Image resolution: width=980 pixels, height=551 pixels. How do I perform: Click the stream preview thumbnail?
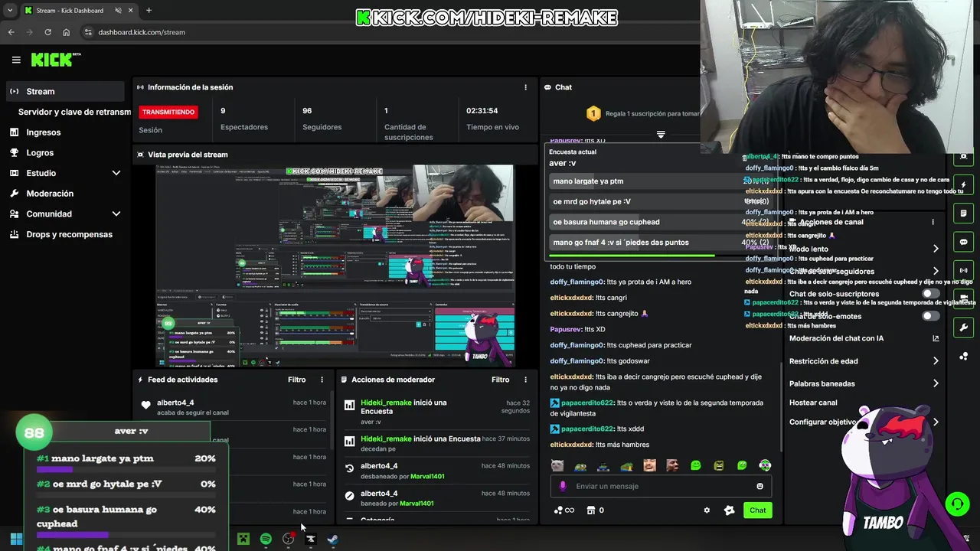point(335,266)
